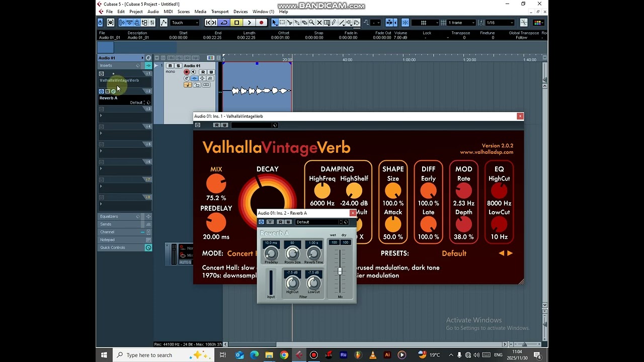Screen dimensions: 644x362
Task: Open the Edit menu
Action: (121, 12)
